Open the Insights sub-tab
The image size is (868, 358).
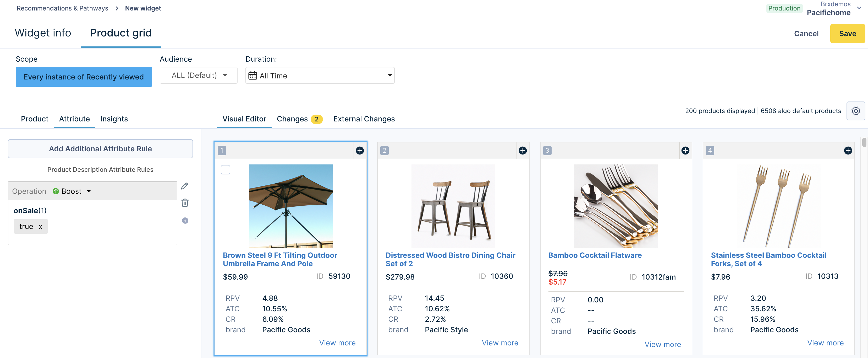pos(114,119)
